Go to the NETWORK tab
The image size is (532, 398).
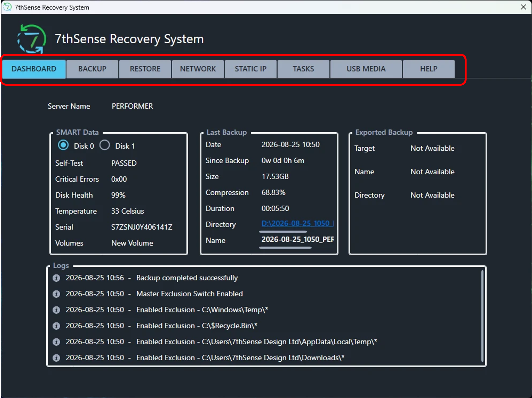(198, 69)
